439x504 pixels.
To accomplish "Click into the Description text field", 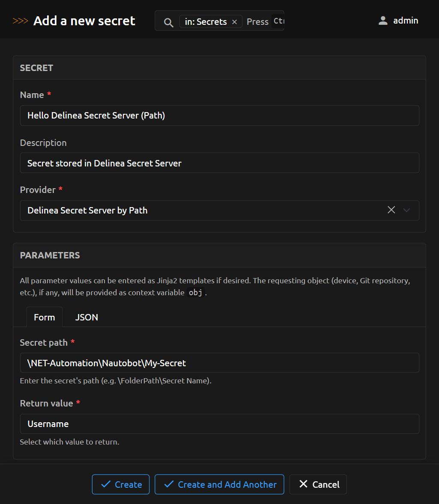I will point(219,163).
